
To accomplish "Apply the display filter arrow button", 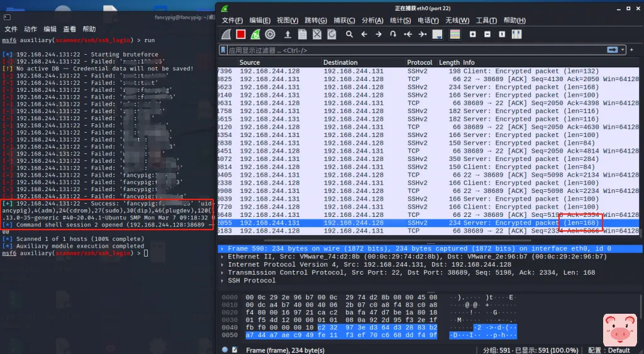I will click(612, 50).
